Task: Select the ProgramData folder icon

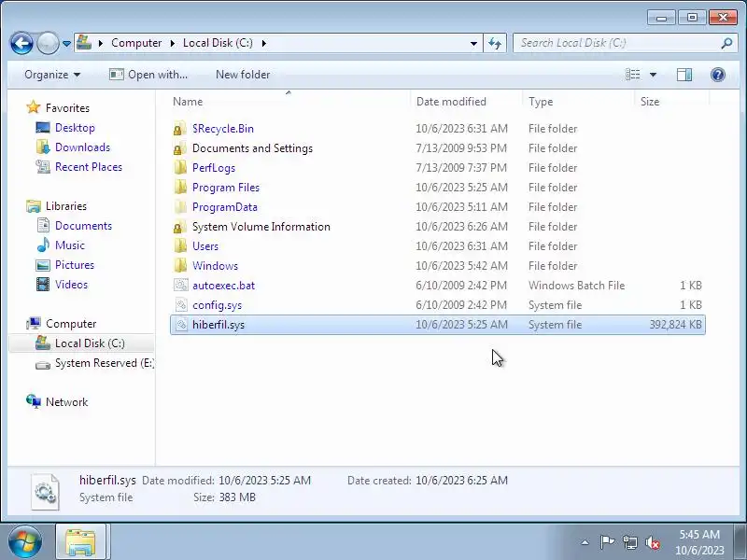Action: [179, 206]
